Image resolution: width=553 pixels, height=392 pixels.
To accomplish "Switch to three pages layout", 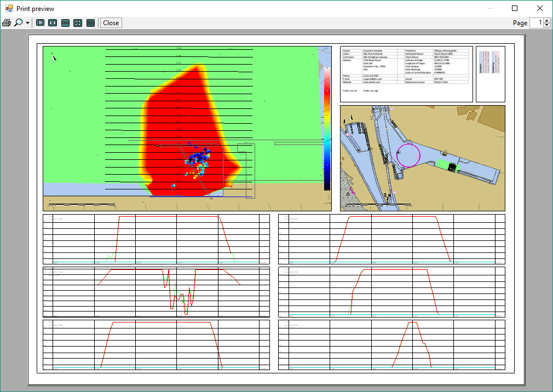I will click(65, 23).
